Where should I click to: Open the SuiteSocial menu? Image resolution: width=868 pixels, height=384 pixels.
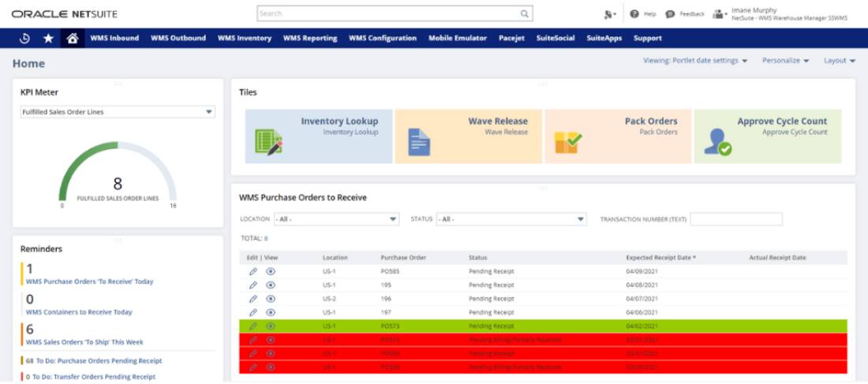point(556,38)
